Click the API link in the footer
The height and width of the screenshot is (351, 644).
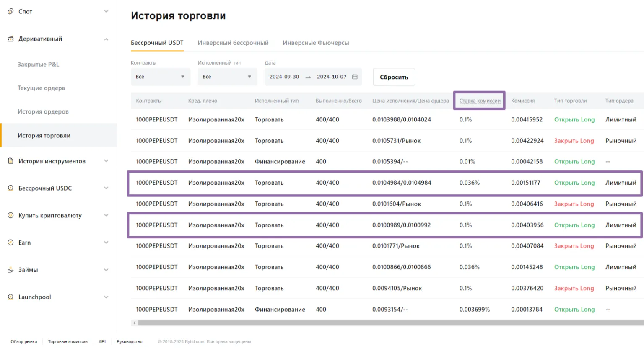click(x=102, y=341)
